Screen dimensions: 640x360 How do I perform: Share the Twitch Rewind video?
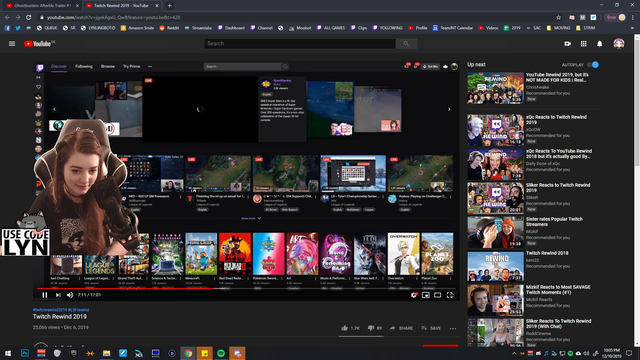pos(401,328)
